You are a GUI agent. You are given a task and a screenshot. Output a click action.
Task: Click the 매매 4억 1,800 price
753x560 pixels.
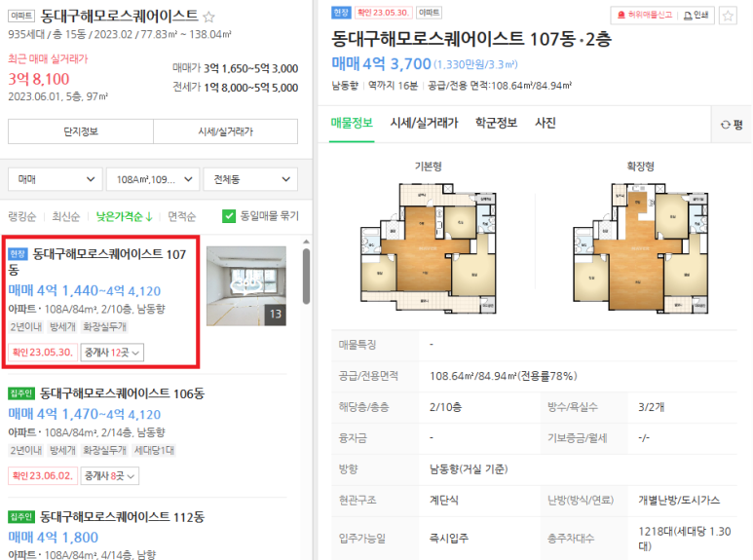point(54,537)
